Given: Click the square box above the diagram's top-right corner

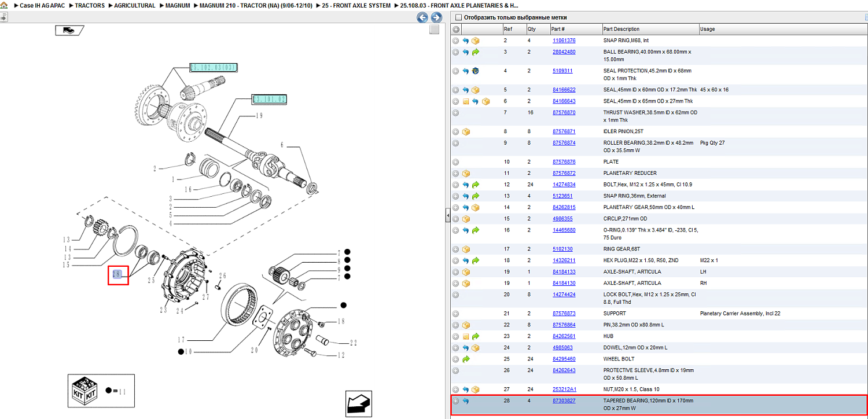Looking at the screenshot, I should (434, 30).
